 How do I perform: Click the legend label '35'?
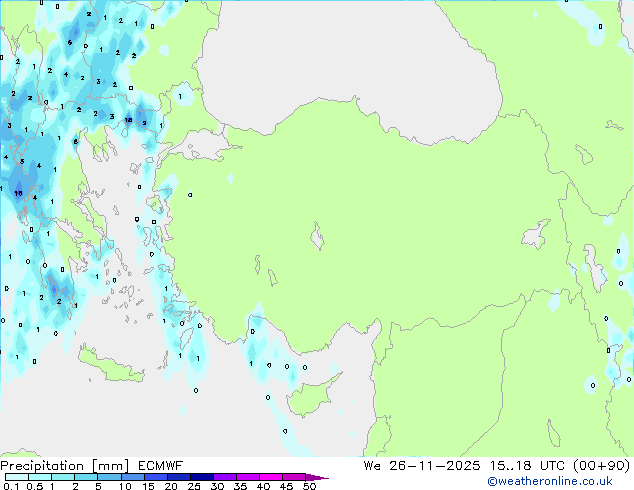click(240, 486)
